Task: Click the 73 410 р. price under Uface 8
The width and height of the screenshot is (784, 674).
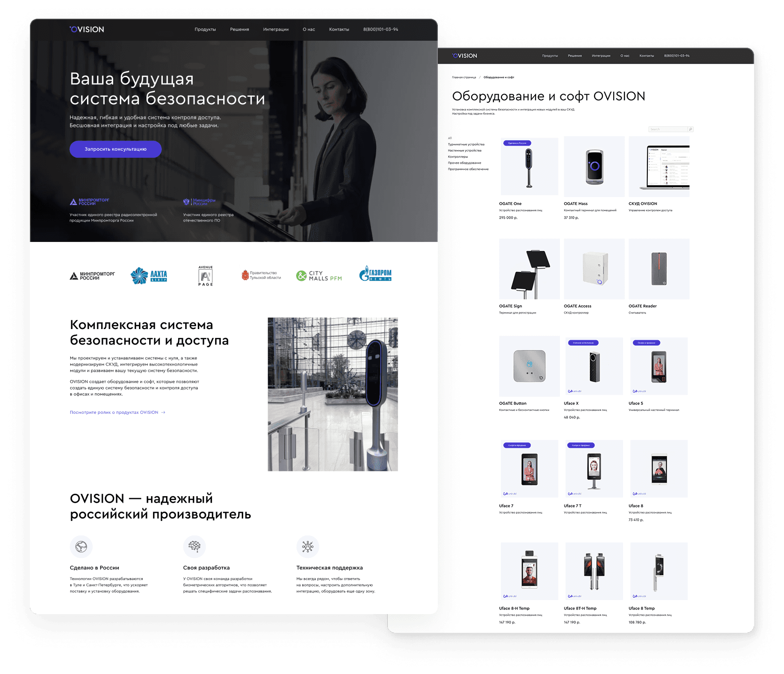Action: pyautogui.click(x=636, y=520)
